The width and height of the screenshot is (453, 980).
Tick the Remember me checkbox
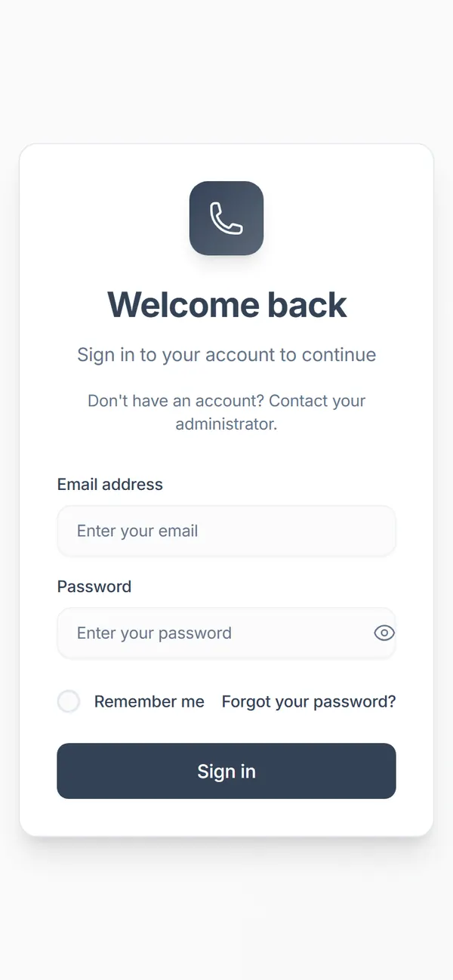pyautogui.click(x=69, y=701)
